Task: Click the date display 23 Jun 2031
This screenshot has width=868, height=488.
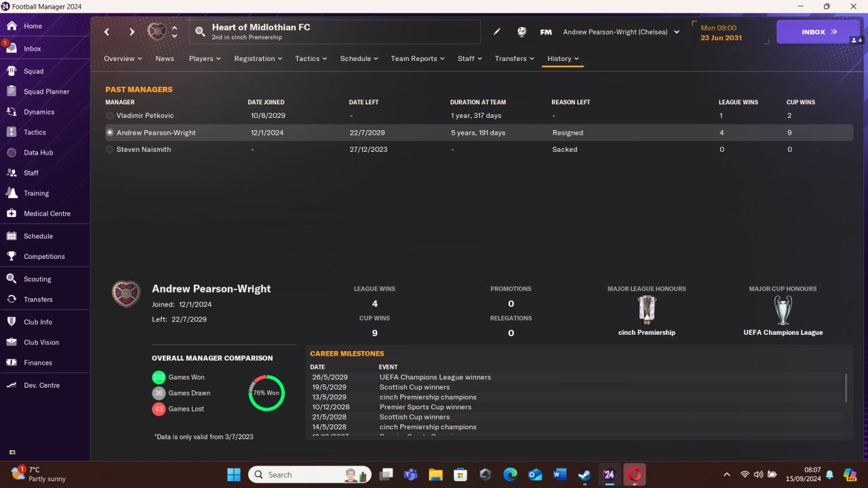Action: [x=721, y=38]
